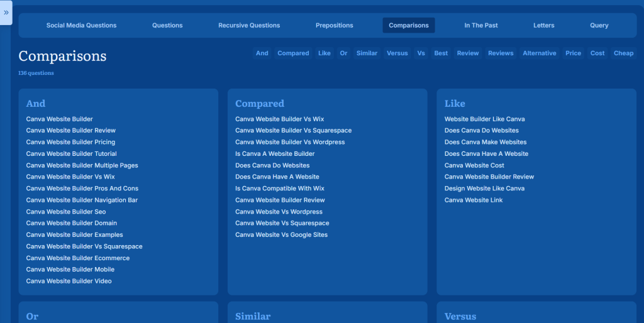This screenshot has height=323, width=644.
Task: Open Canva Website Builder Tutorial
Action: (72, 153)
